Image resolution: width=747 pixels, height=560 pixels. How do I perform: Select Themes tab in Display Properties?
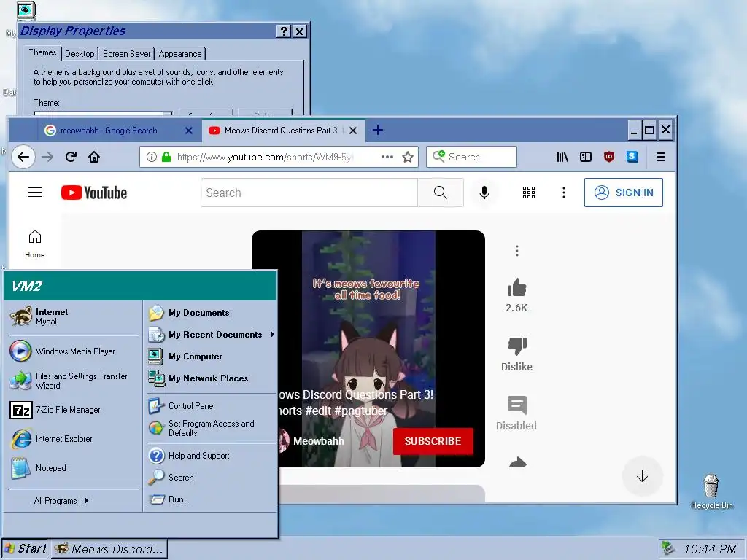coord(42,52)
